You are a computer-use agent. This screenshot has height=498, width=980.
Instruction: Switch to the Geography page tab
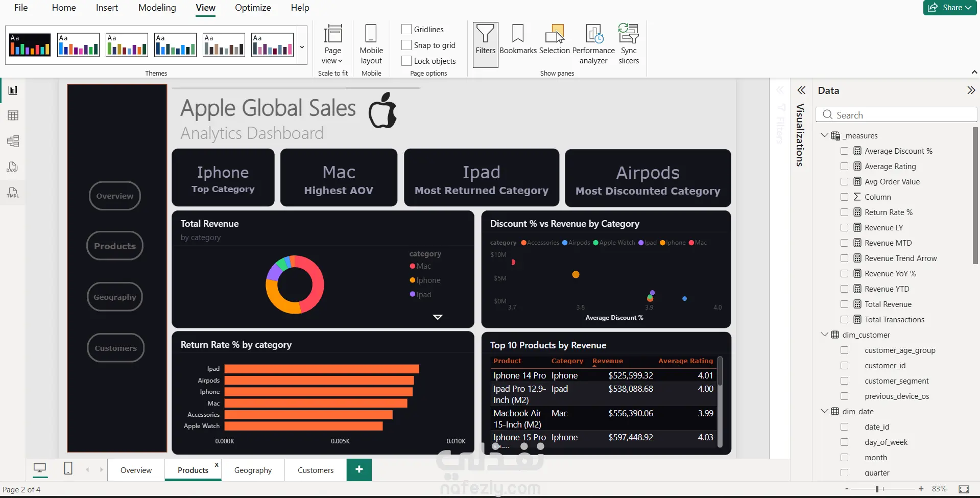pyautogui.click(x=253, y=470)
